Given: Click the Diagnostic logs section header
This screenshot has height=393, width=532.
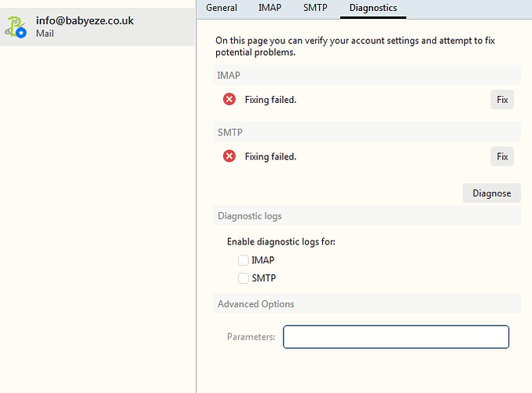Looking at the screenshot, I should pyautogui.click(x=250, y=216).
